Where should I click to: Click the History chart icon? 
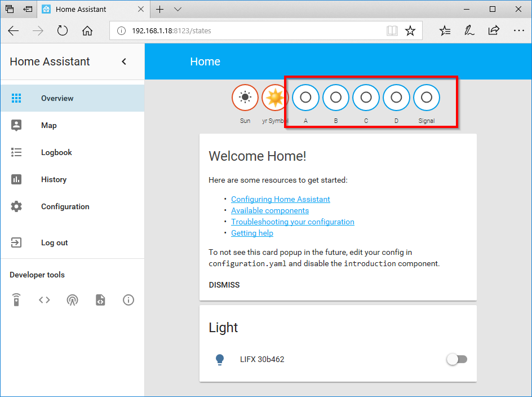click(16, 179)
